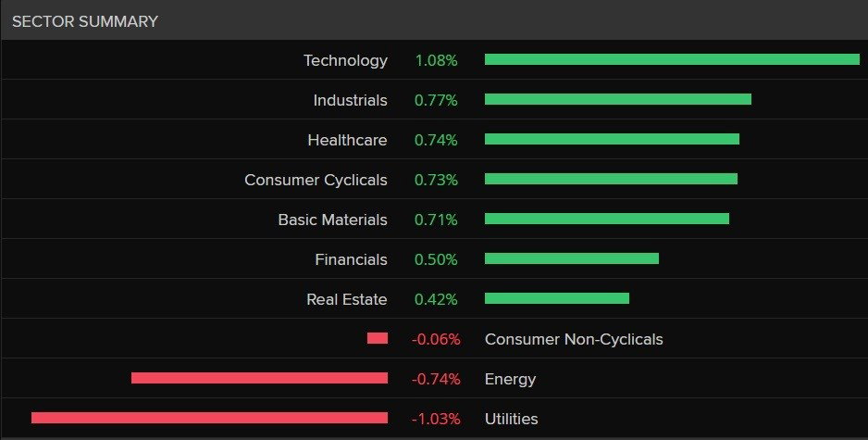Select the Basic Materials green bar
The height and width of the screenshot is (440, 868).
[607, 219]
